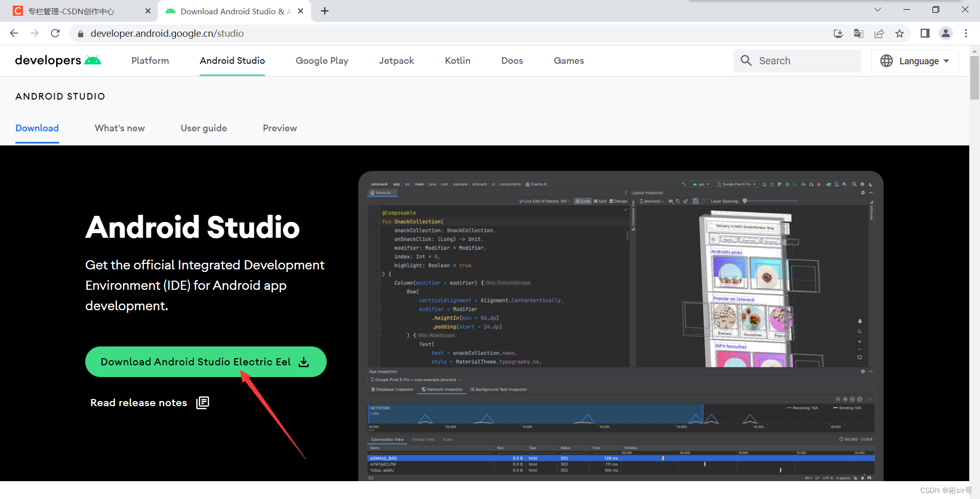Open a new browser tab
This screenshot has height=499, width=980.
click(x=325, y=11)
